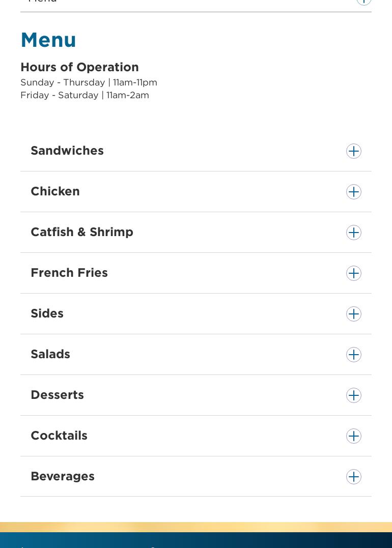Image resolution: width=392 pixels, height=548 pixels.
Task: Click the Sides row plus icon
Action: pyautogui.click(x=354, y=314)
